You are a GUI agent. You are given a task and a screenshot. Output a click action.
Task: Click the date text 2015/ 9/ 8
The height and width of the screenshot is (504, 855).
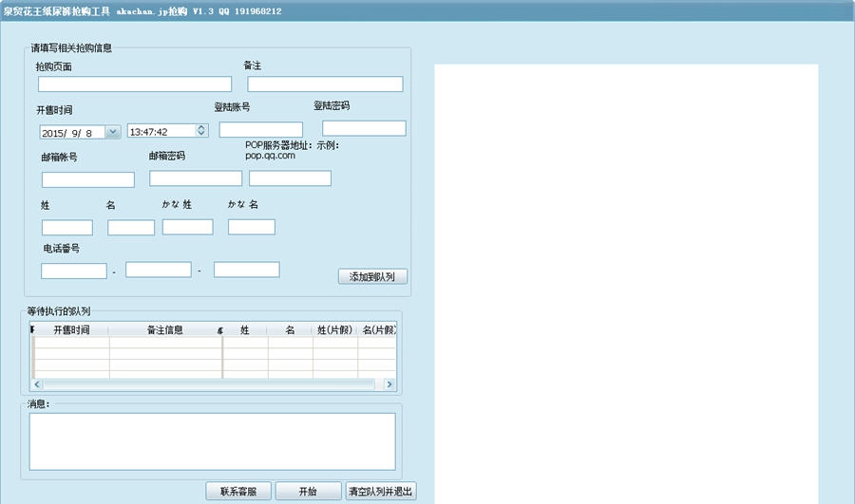point(67,133)
